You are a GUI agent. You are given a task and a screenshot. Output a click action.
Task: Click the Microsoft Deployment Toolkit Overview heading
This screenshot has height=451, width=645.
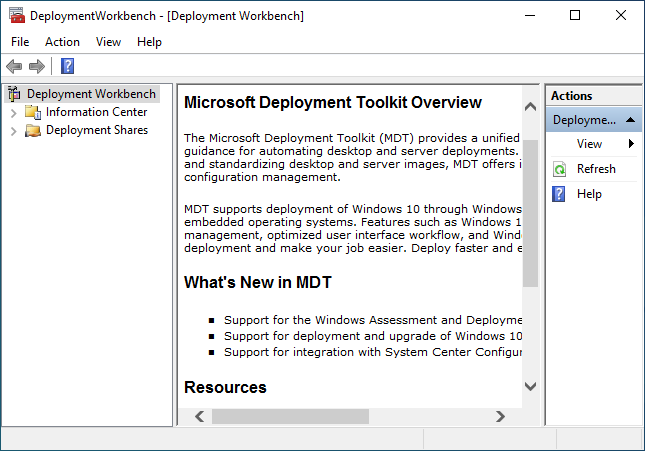coord(333,102)
